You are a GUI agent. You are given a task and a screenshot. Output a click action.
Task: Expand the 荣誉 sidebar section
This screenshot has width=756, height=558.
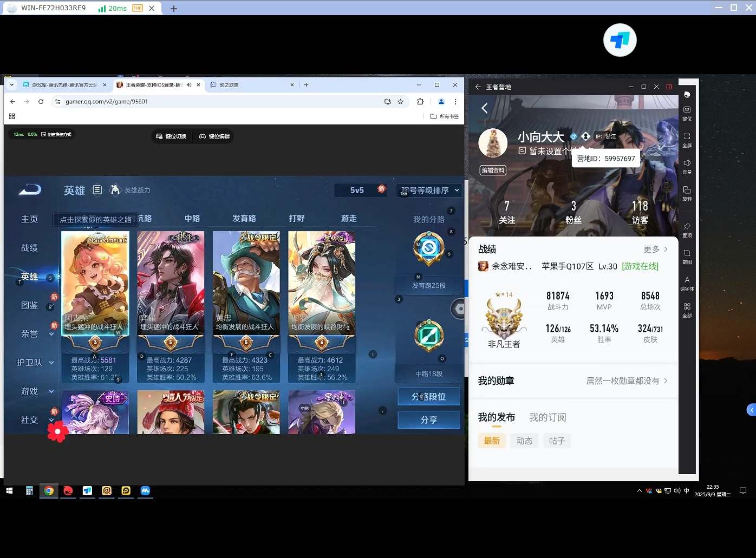point(51,334)
